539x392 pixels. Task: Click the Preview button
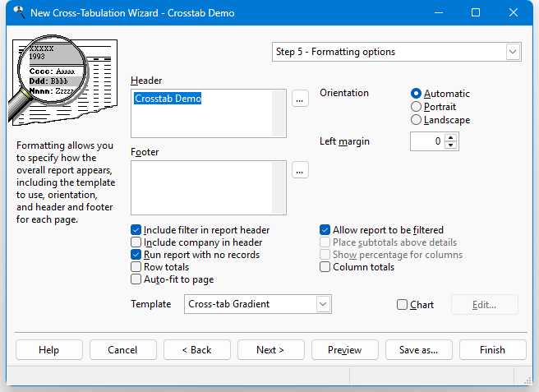click(x=344, y=350)
